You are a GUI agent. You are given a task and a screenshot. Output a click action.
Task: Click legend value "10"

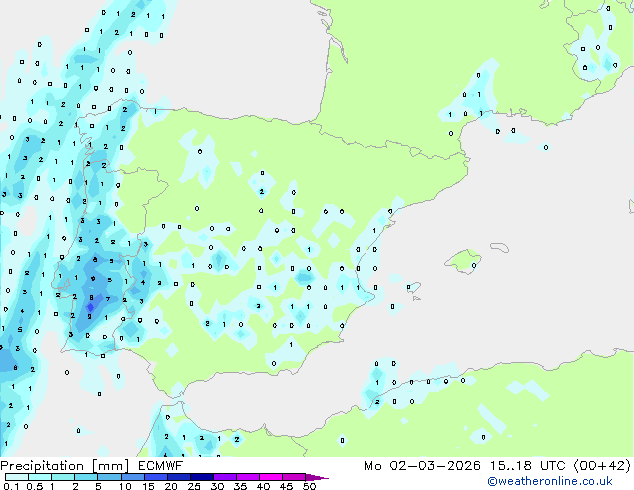125,486
